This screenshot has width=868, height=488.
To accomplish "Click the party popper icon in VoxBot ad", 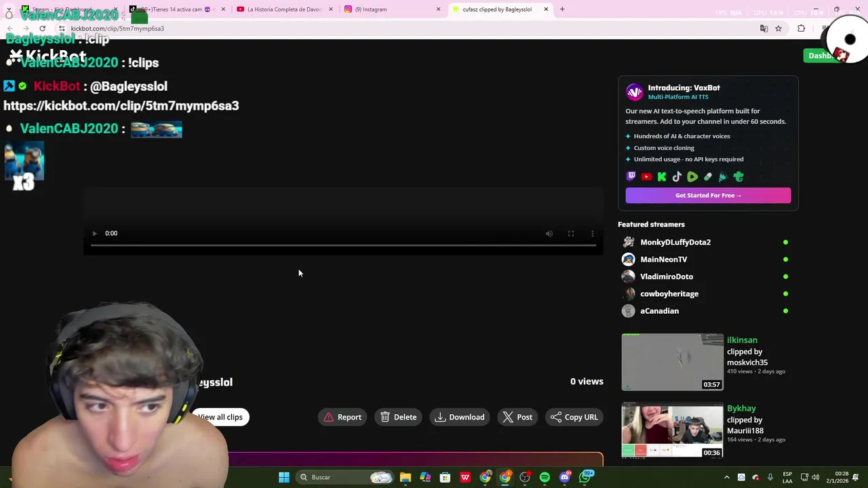I will 723,177.
